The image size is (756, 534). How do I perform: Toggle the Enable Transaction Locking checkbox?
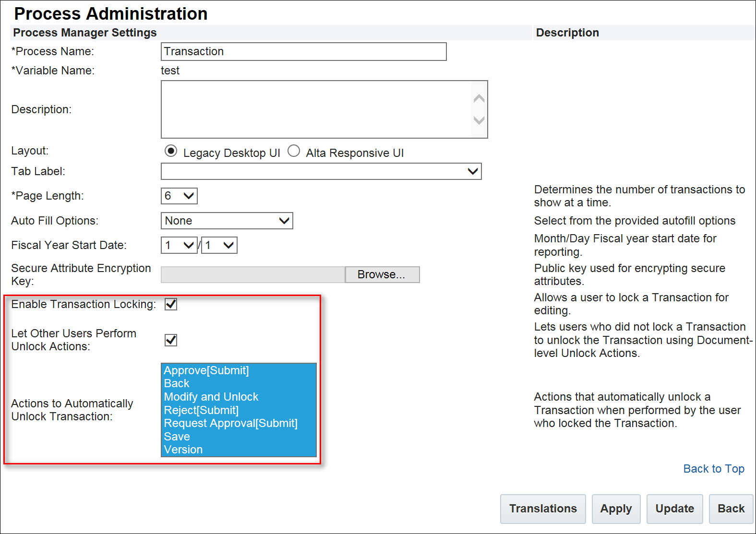(171, 304)
